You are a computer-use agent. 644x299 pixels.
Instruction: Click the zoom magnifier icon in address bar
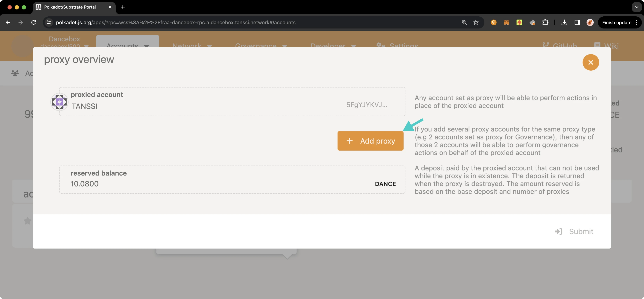click(x=464, y=22)
